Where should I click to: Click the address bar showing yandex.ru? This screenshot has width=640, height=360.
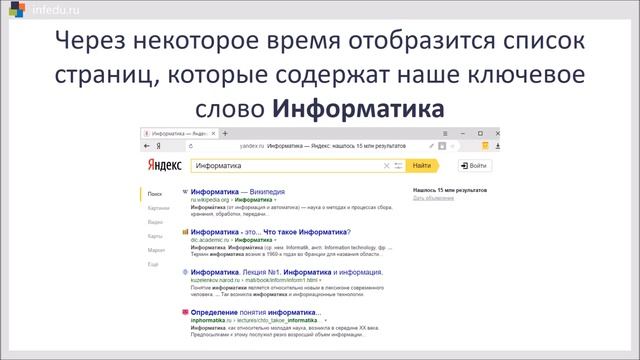pyautogui.click(x=322, y=146)
